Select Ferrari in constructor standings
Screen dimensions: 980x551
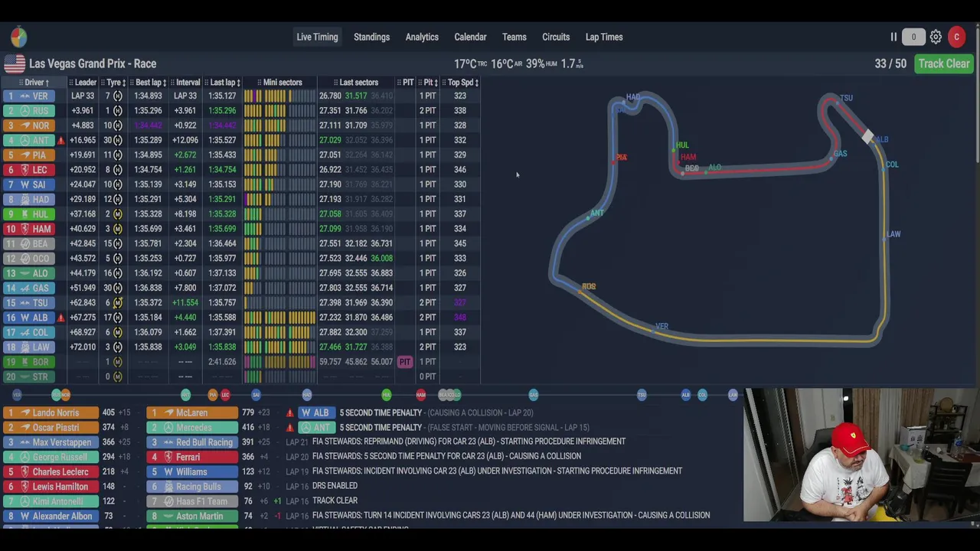[x=192, y=457]
